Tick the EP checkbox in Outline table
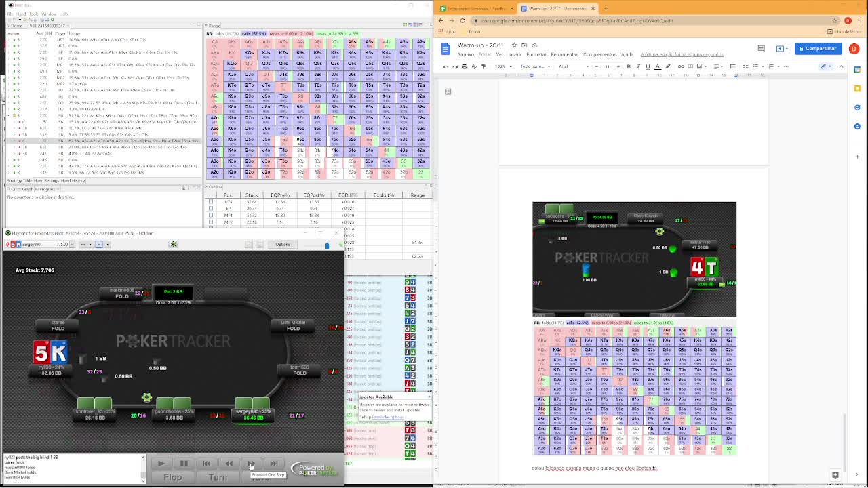This screenshot has width=868, height=488. (x=211, y=209)
